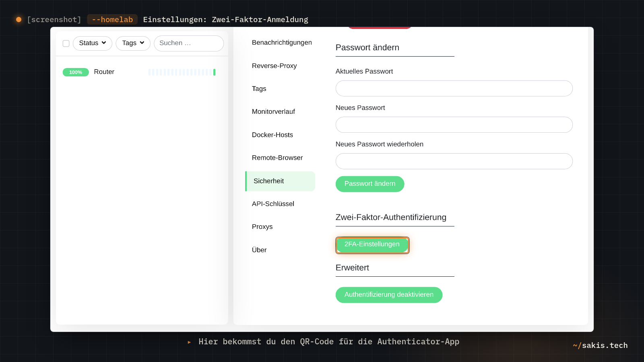Click the Router heartbeat bar
Image resolution: width=644 pixels, height=362 pixels.
pos(182,72)
